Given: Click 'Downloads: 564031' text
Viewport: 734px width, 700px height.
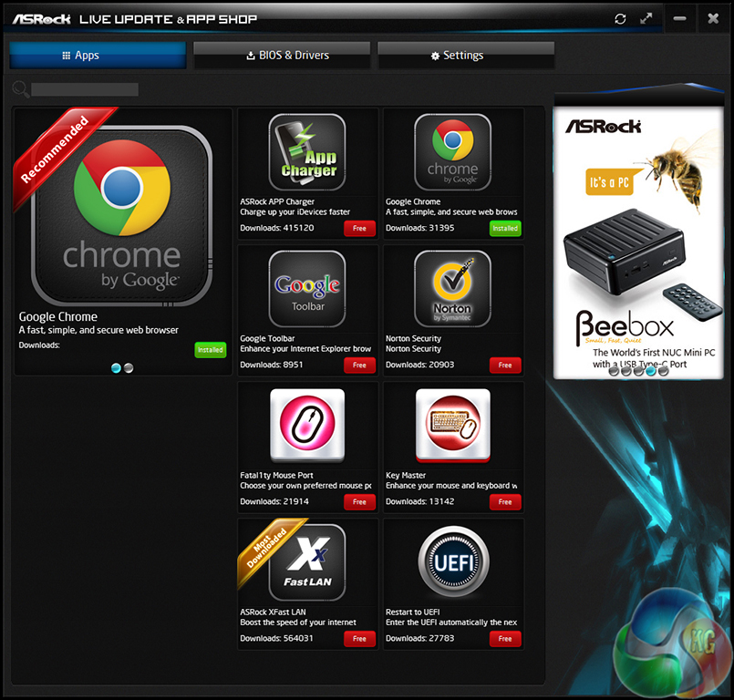Looking at the screenshot, I should click(x=276, y=638).
